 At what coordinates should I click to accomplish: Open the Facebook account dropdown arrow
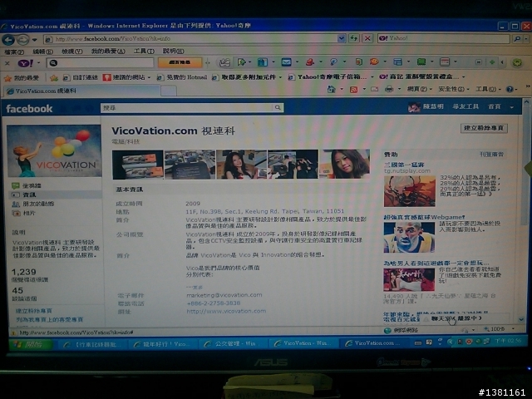click(512, 107)
